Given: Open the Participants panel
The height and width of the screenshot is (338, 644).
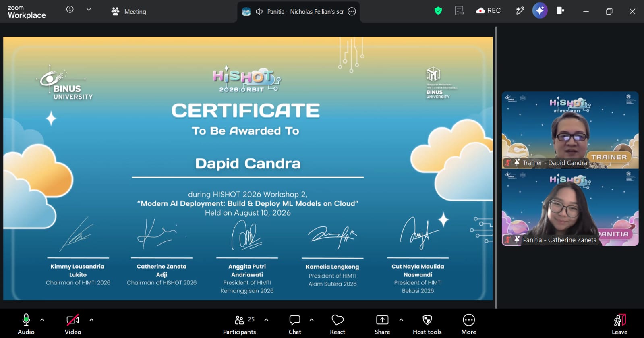Looking at the screenshot, I should [x=240, y=324].
